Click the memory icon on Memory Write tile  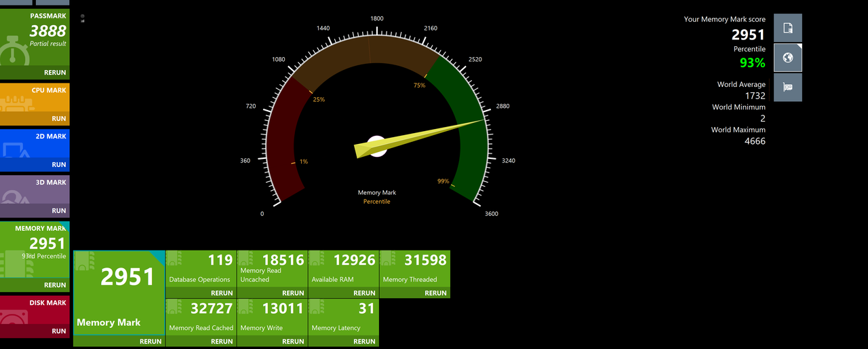[x=246, y=307]
